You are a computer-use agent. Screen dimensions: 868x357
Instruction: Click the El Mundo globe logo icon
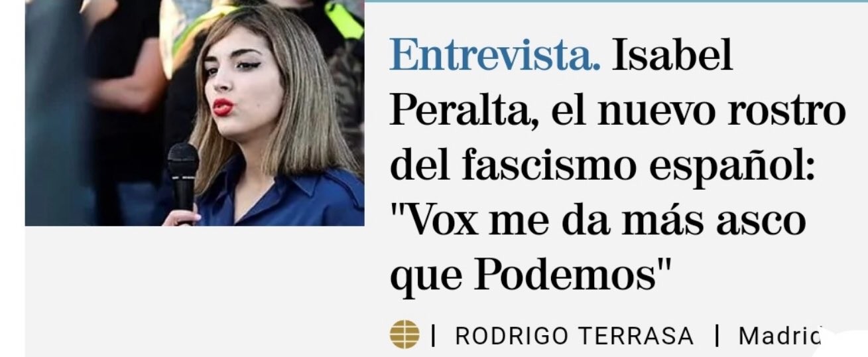point(404,334)
